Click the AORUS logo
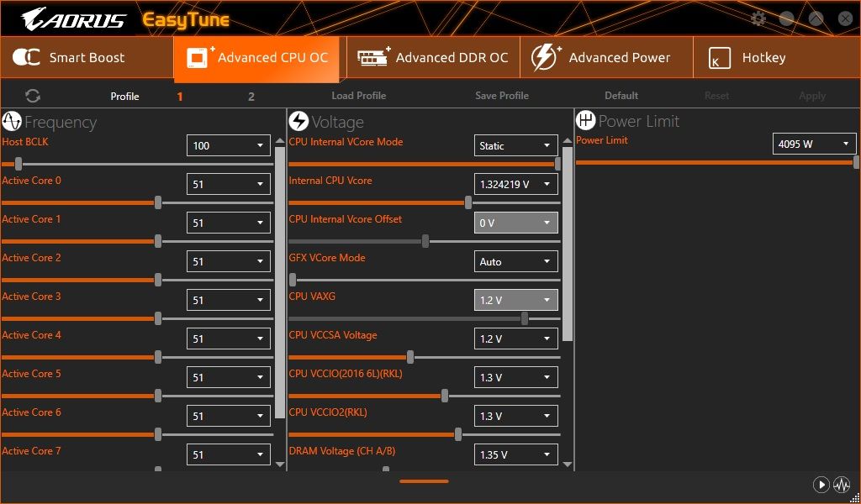 [x=74, y=20]
